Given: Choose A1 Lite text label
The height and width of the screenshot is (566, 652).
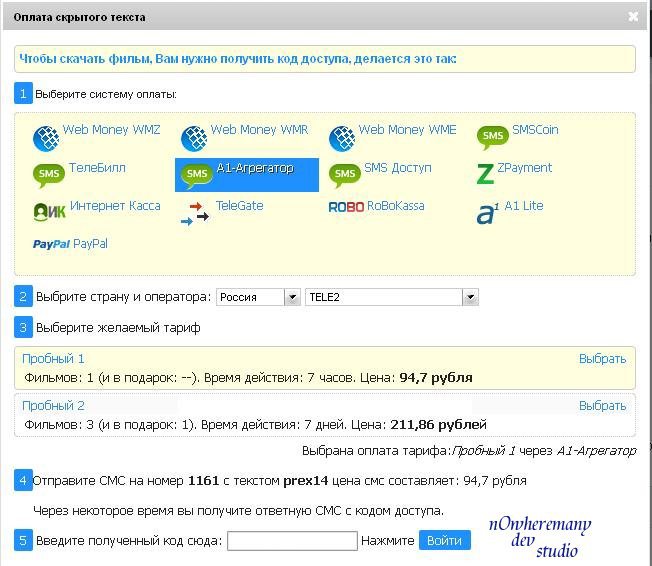Looking at the screenshot, I should pyautogui.click(x=524, y=206).
